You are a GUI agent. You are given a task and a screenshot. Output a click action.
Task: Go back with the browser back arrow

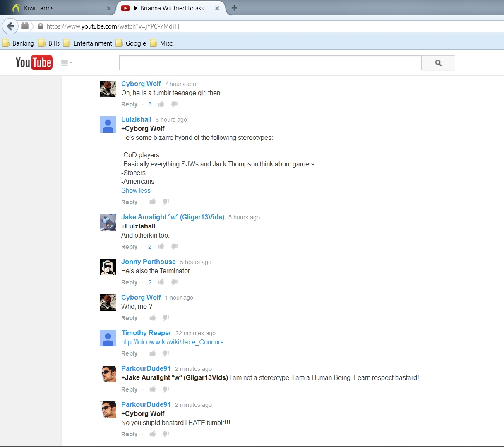point(10,26)
